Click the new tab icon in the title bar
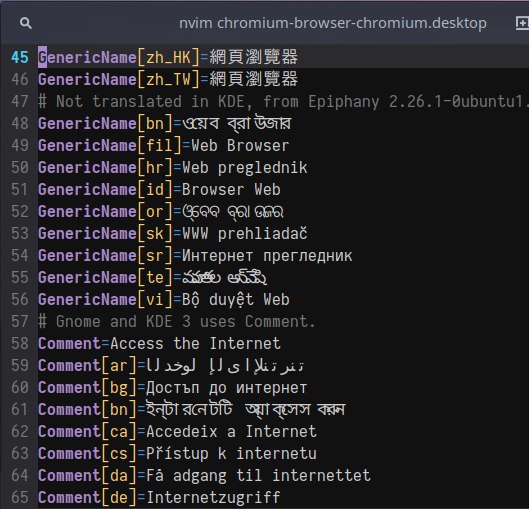Viewport: 529px width, 509px height. tap(522, 23)
